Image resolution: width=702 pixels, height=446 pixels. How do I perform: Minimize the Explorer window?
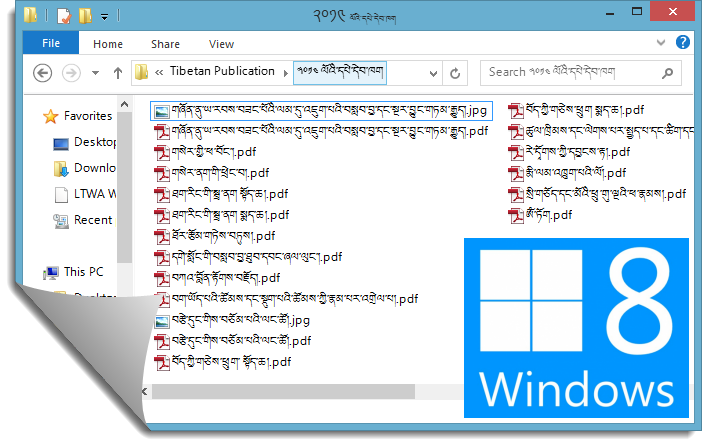tap(609, 13)
